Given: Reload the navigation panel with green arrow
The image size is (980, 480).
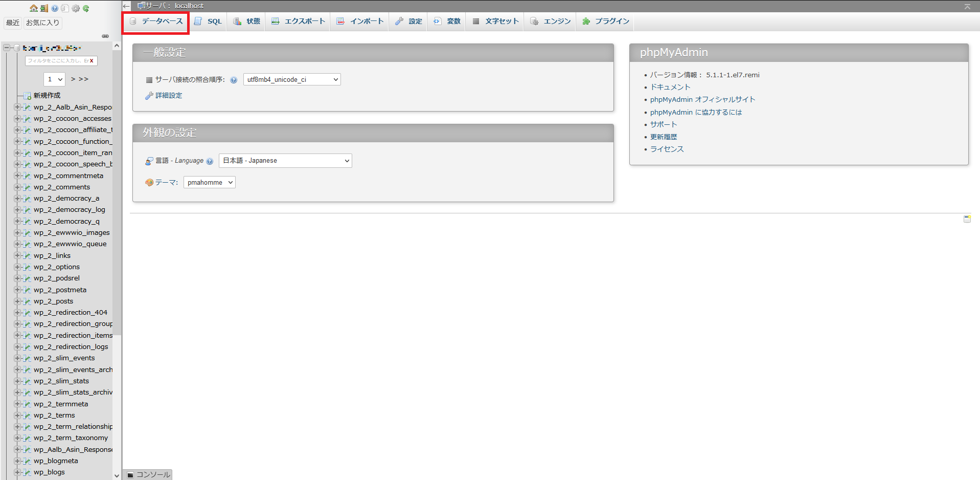Looking at the screenshot, I should pos(86,8).
